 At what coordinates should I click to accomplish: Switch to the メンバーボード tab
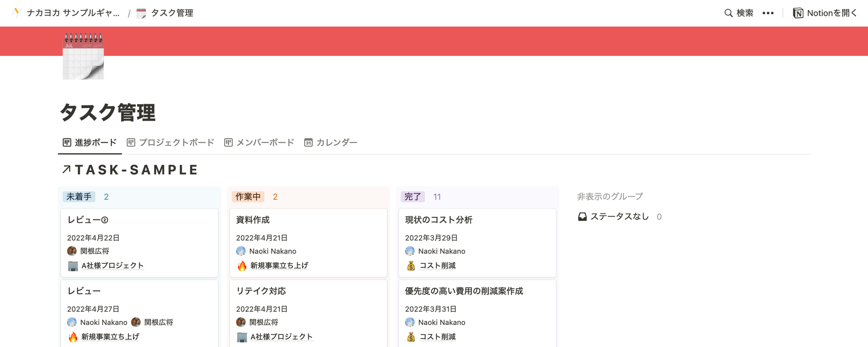(259, 142)
